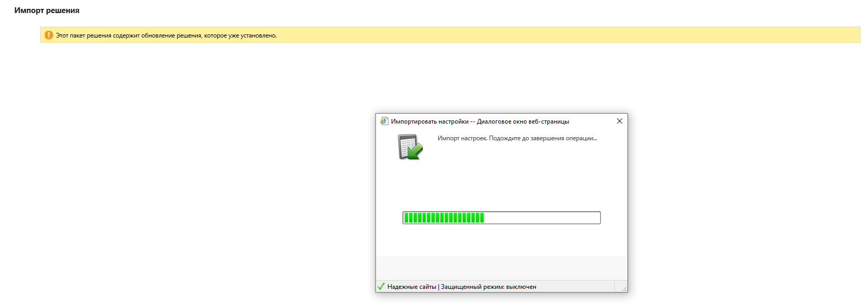
Task: Click the Internet Explorer icon in dialog title
Action: (384, 121)
